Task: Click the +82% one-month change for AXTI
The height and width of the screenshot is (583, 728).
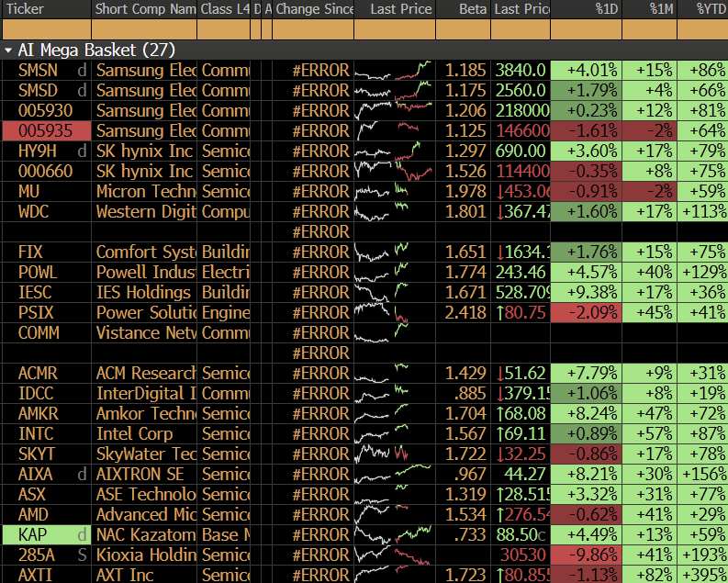Action: tap(650, 575)
